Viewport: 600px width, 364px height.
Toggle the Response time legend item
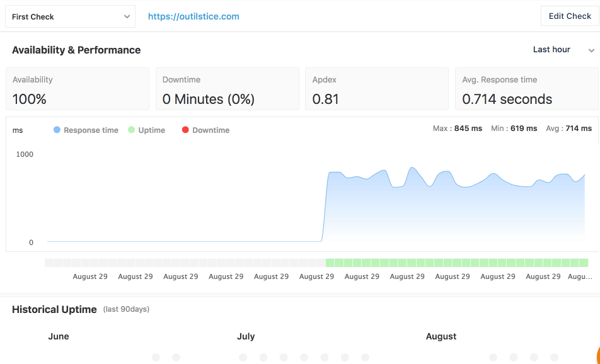pyautogui.click(x=86, y=130)
